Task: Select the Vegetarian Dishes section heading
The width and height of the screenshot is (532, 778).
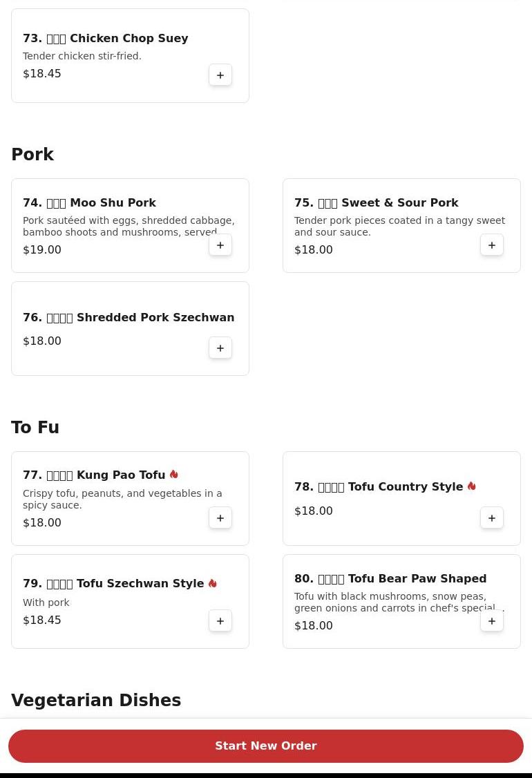Action: [x=96, y=701]
